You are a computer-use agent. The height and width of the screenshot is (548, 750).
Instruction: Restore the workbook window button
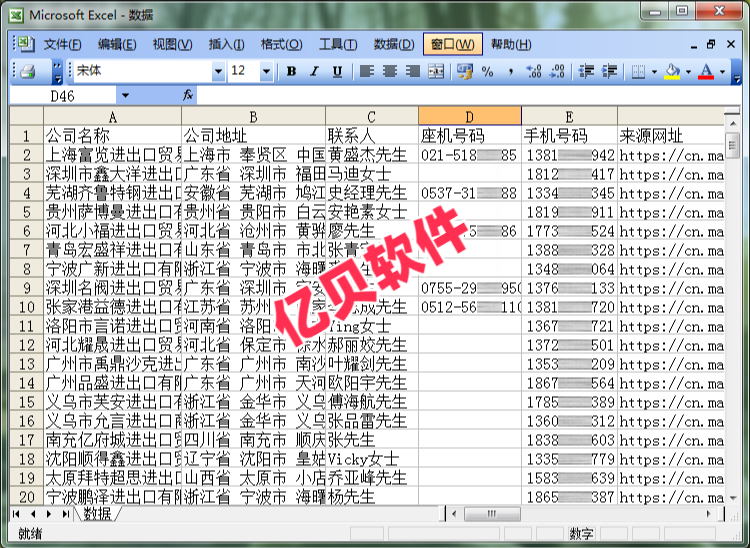(x=711, y=44)
